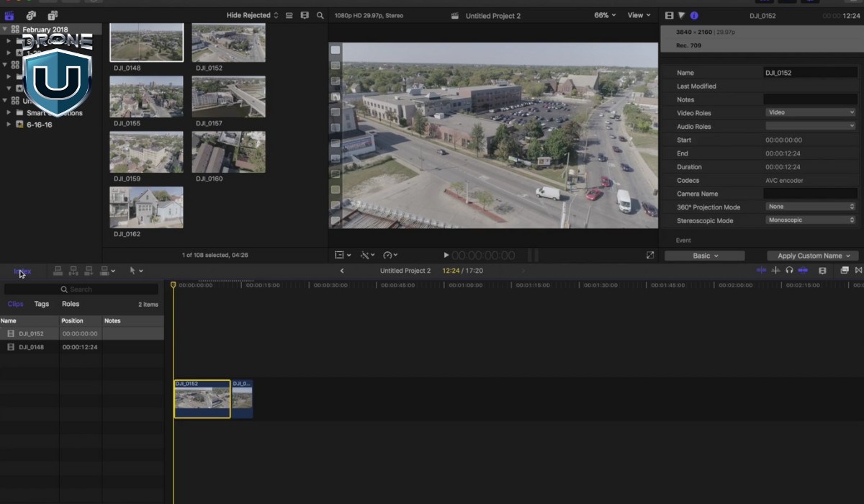Open the Titles and Generators sidebar
Viewport: 864px width, 504px height.
(53, 15)
